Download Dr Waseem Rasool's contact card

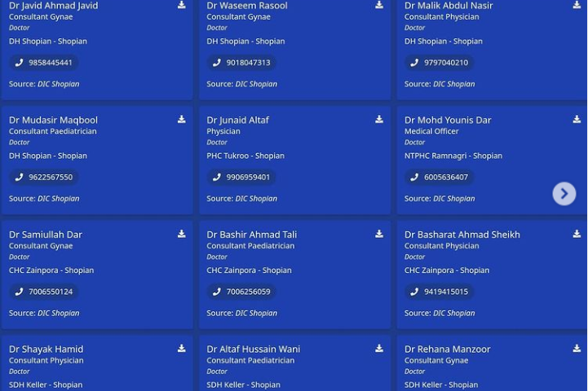[379, 5]
